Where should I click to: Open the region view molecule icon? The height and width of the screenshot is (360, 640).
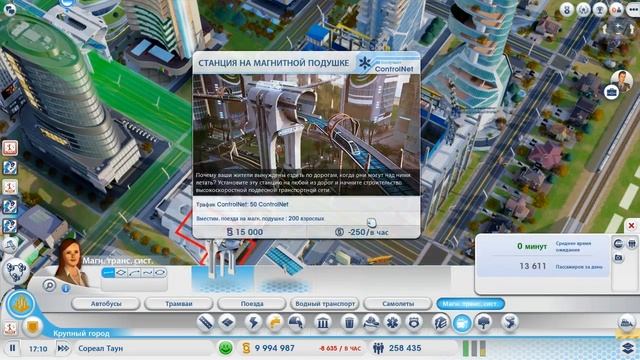16,271
